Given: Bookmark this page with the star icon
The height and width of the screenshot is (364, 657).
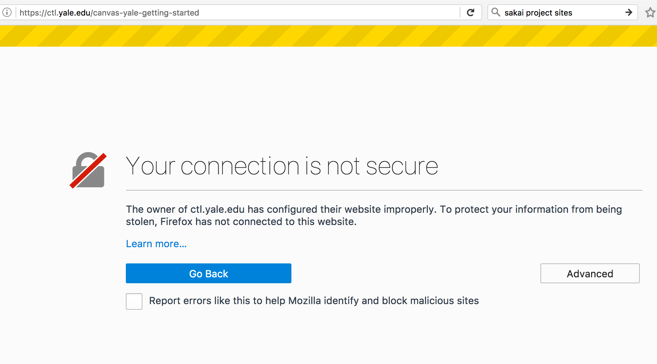Looking at the screenshot, I should pyautogui.click(x=650, y=13).
